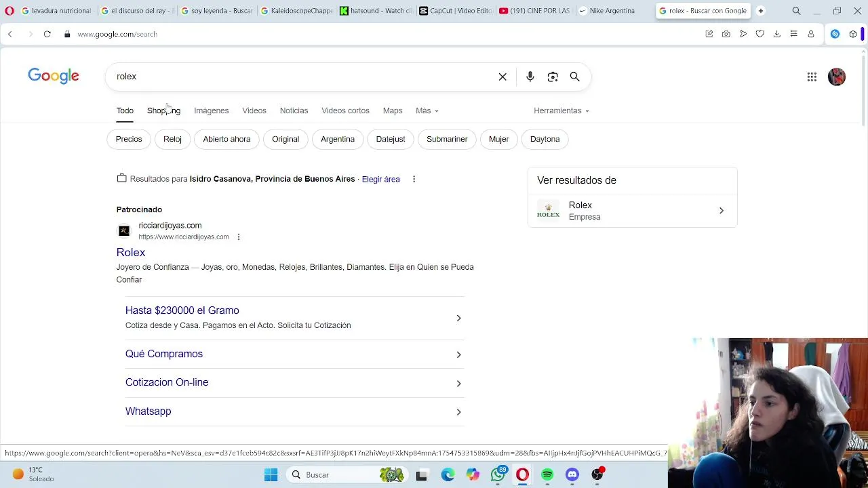Viewport: 868px width, 488px height.
Task: Open options beside Elegir área
Action: (414, 179)
